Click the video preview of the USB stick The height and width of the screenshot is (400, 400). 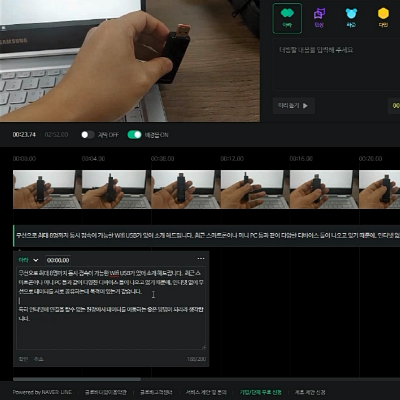(x=130, y=61)
